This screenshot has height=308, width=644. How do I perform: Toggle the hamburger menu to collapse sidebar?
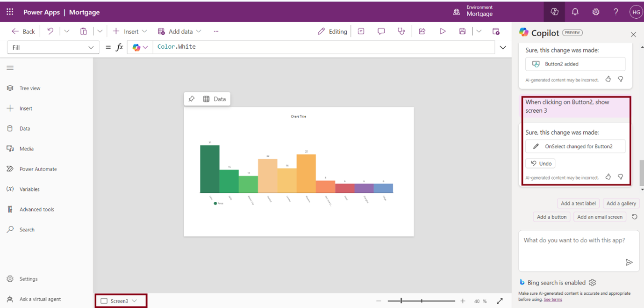[10, 68]
